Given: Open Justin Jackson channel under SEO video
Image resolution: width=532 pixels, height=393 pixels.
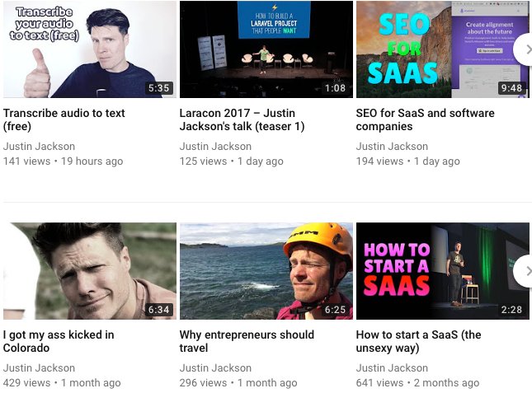Looking at the screenshot, I should coord(392,147).
